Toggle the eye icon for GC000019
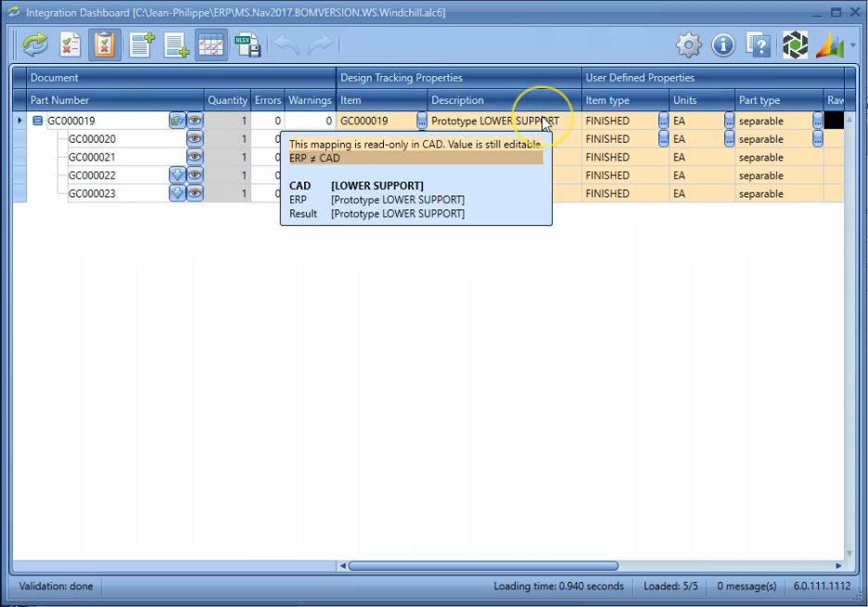The width and height of the screenshot is (868, 607). click(x=195, y=120)
